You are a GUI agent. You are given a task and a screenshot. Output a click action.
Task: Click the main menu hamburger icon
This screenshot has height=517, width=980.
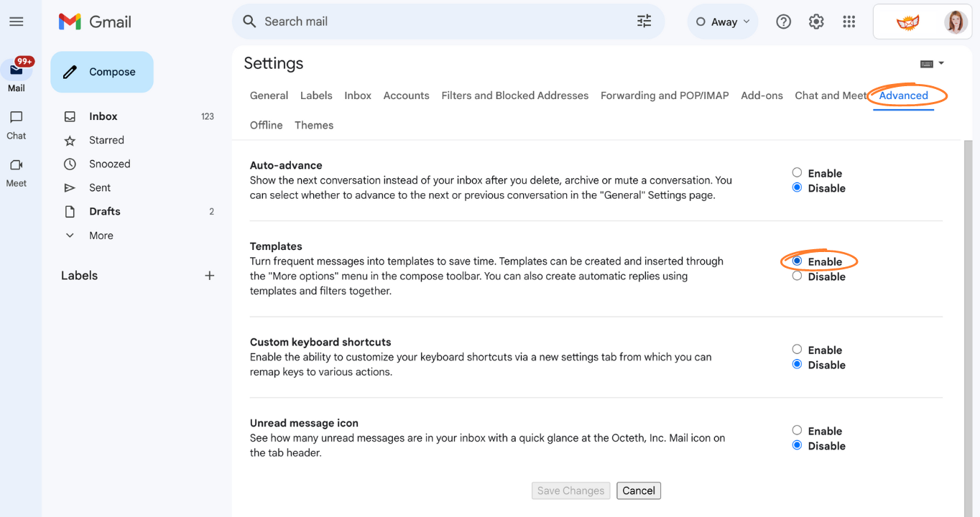[16, 21]
